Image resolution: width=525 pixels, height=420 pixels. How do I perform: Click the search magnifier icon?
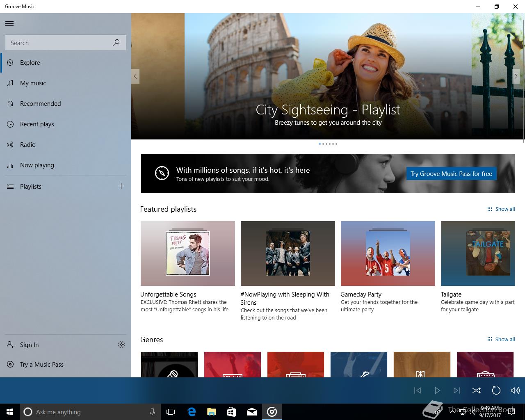[116, 43]
